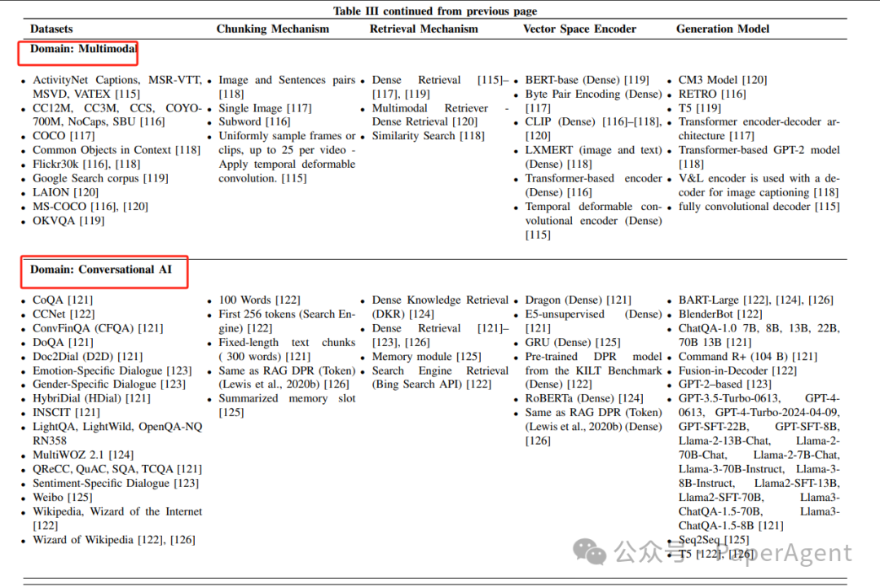The width and height of the screenshot is (880, 588).
Task: Click 'Dragon (Dense) [121]' encoder entry
Action: point(578,301)
